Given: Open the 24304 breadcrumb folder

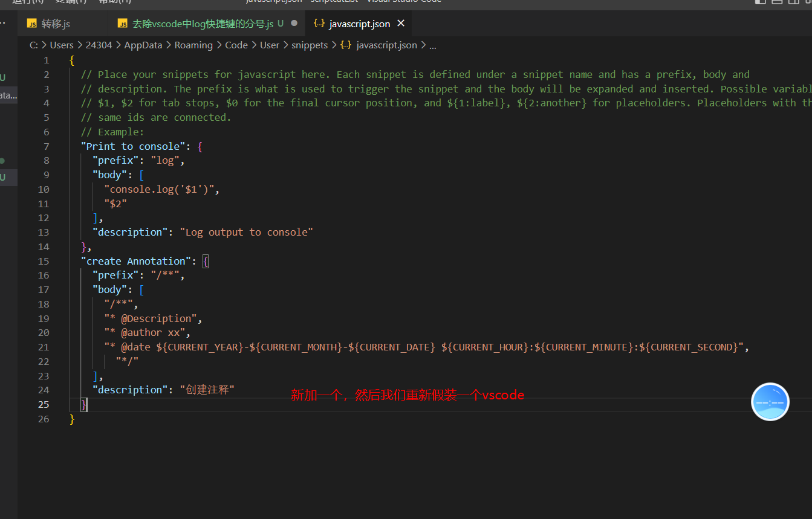Looking at the screenshot, I should [x=99, y=45].
